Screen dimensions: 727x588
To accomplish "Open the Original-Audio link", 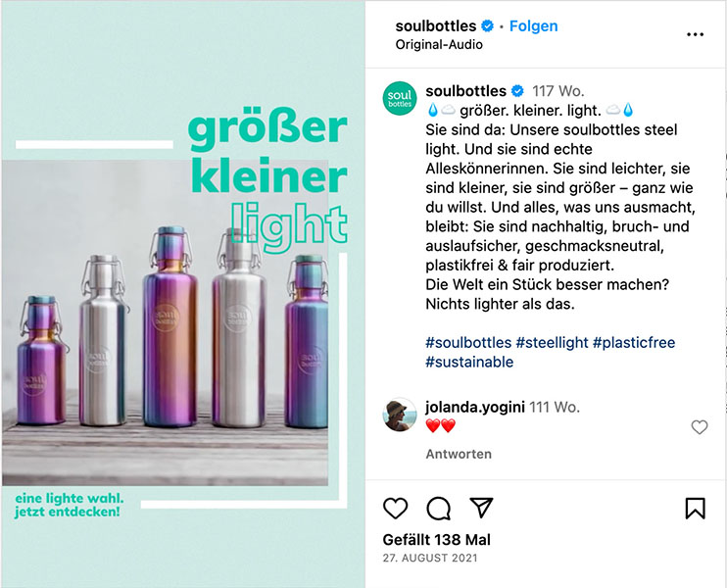I will (439, 44).
